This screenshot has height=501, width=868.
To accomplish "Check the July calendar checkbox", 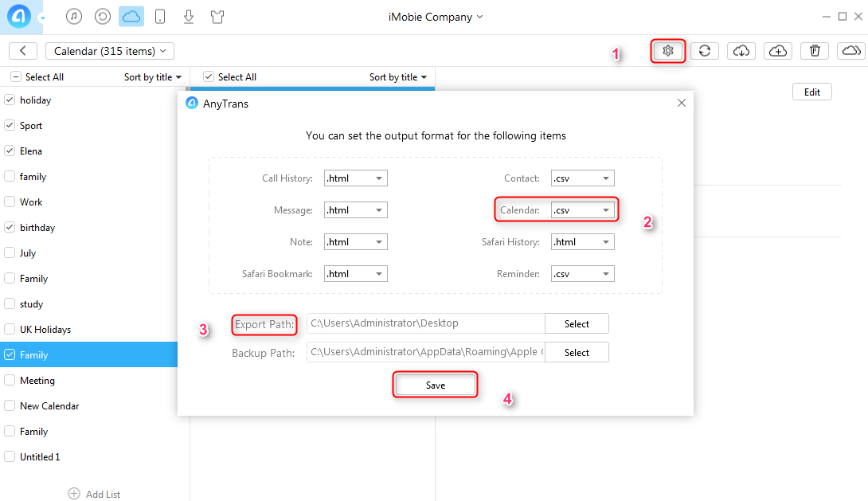I will tap(10, 252).
